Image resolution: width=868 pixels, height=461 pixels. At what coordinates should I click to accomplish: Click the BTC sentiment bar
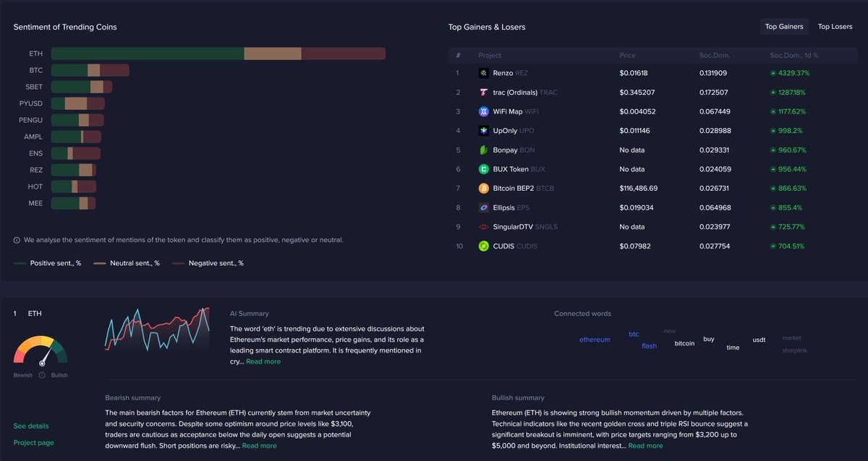click(90, 70)
